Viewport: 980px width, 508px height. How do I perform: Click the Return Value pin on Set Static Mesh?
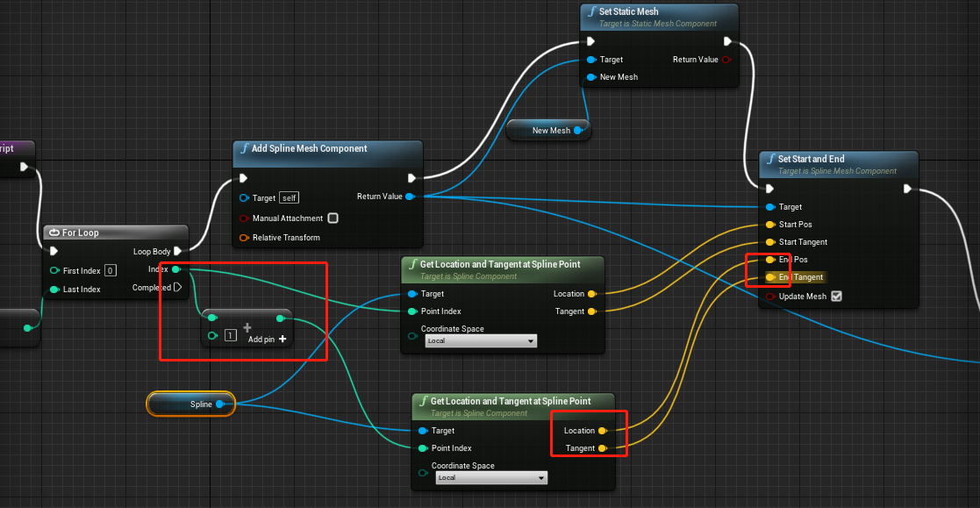point(726,59)
